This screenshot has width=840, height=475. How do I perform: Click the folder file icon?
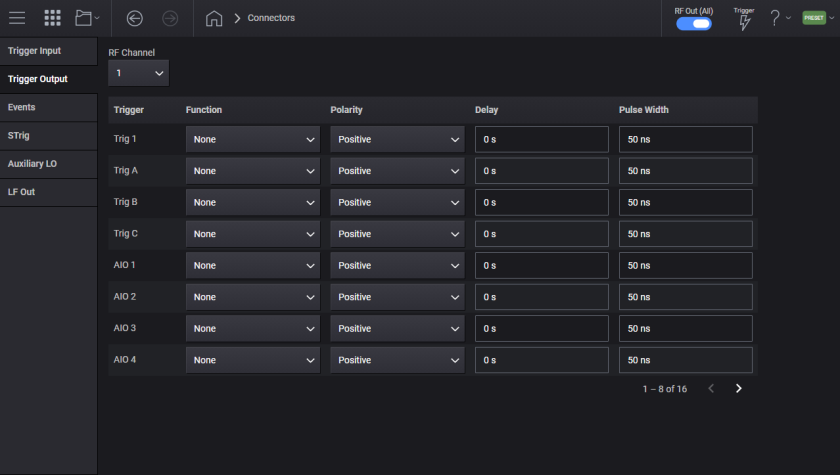click(85, 18)
